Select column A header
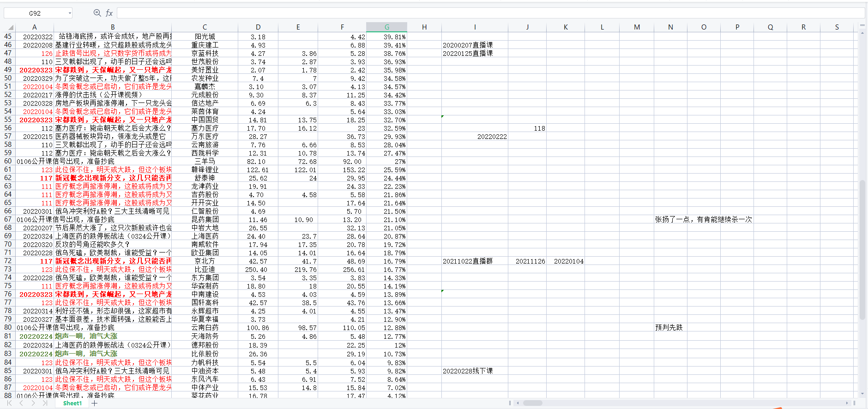Image resolution: width=868 pixels, height=409 pixels. point(35,27)
